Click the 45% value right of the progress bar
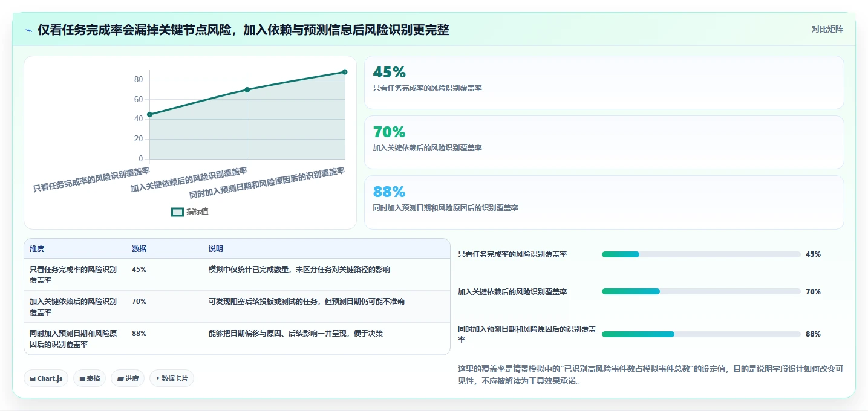Image resolution: width=868 pixels, height=411 pixels. coord(813,254)
